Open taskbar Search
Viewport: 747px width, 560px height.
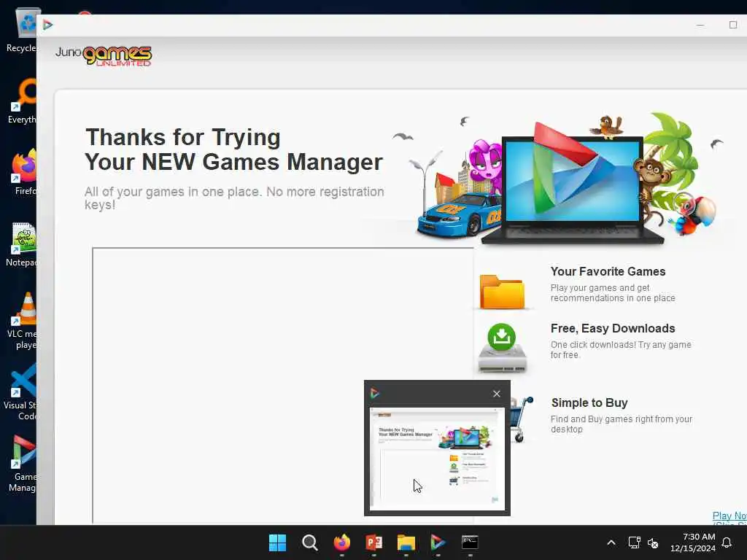(x=309, y=542)
